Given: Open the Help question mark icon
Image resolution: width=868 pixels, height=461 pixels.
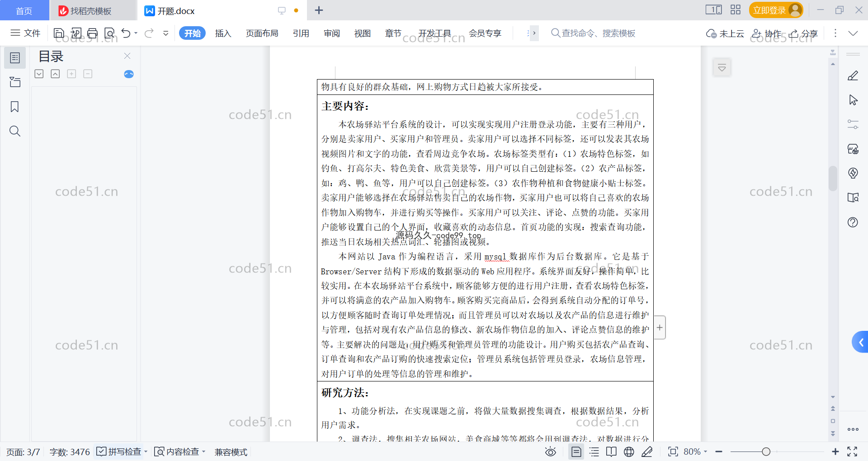Looking at the screenshot, I should point(853,222).
